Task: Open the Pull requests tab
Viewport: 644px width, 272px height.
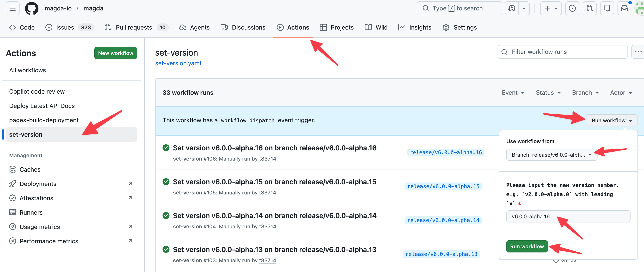Action: (136, 27)
